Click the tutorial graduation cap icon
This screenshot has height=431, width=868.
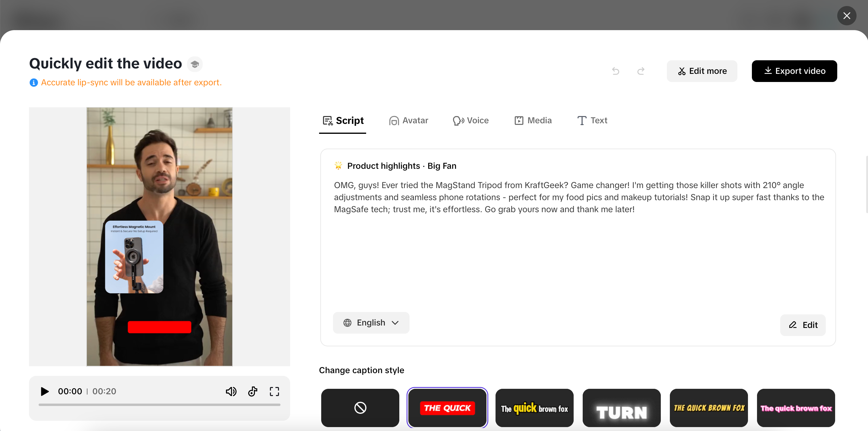pyautogui.click(x=195, y=64)
